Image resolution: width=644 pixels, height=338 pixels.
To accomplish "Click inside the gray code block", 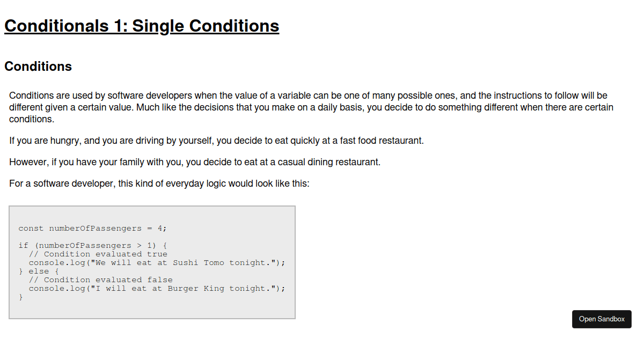I will 152,262.
